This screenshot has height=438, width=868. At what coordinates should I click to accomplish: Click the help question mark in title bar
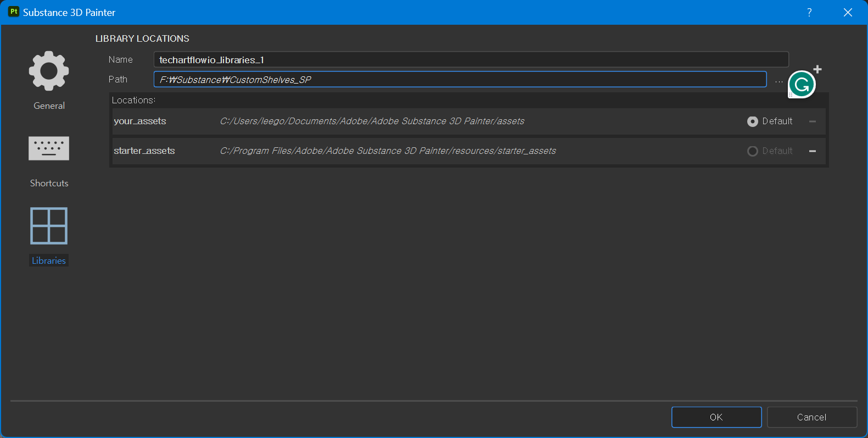[x=809, y=12]
